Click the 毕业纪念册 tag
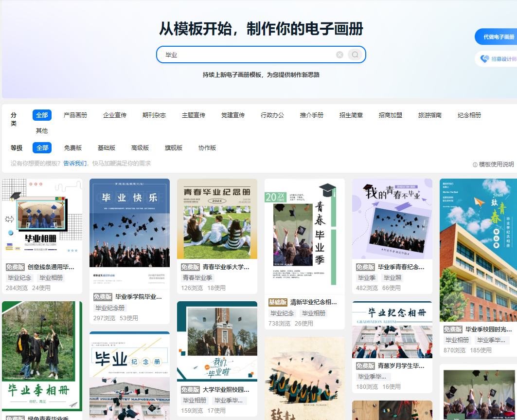Screen dimensions: 517x420 click(x=110, y=308)
